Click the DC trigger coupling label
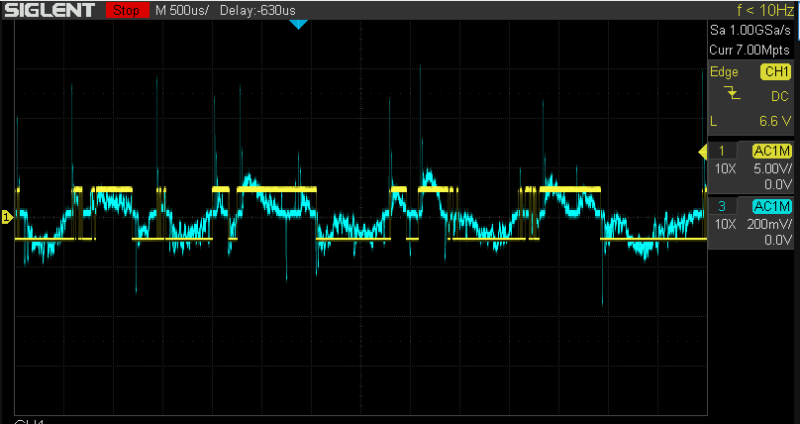800x424 pixels. [x=777, y=96]
